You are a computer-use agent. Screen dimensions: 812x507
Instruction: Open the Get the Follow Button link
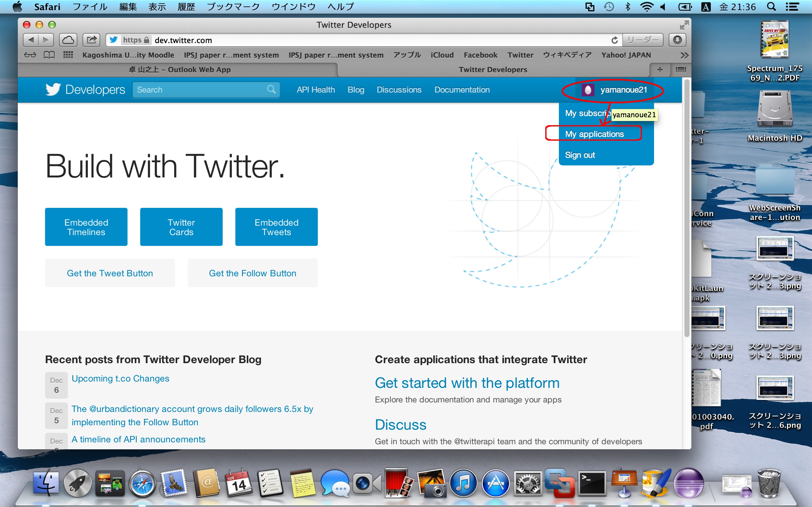coord(252,273)
